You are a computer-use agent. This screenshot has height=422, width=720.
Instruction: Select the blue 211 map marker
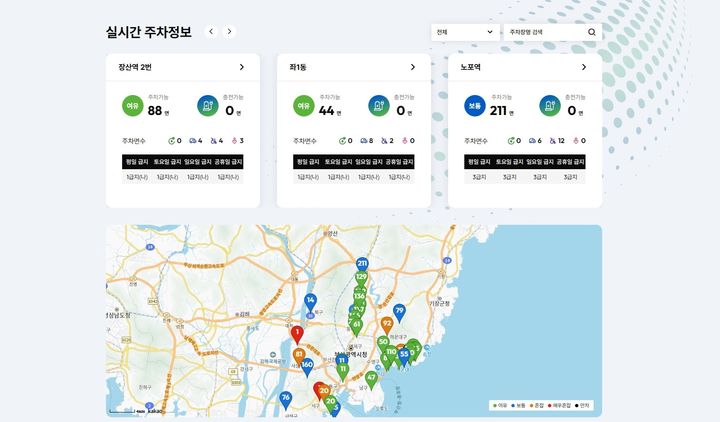click(362, 264)
